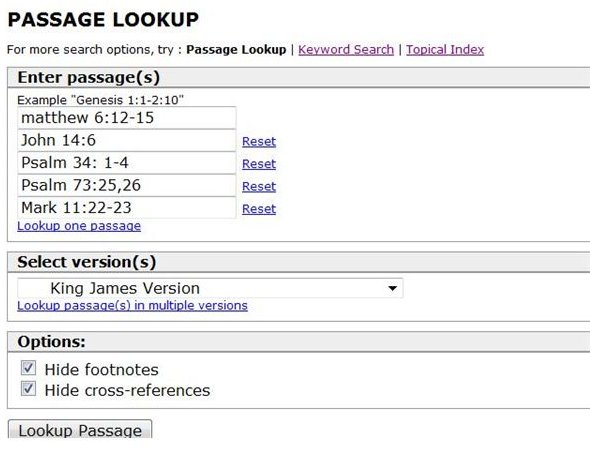Click the Psalm 73:25,26 passage field
The image size is (590, 449).
[127, 186]
